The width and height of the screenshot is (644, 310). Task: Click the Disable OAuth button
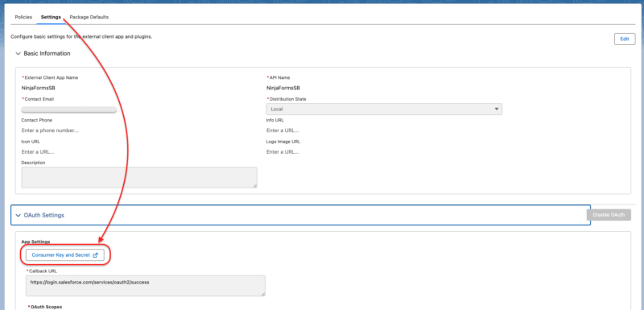click(x=609, y=215)
